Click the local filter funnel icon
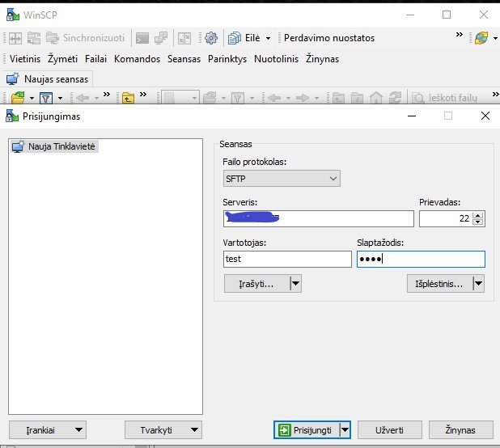 pos(46,98)
